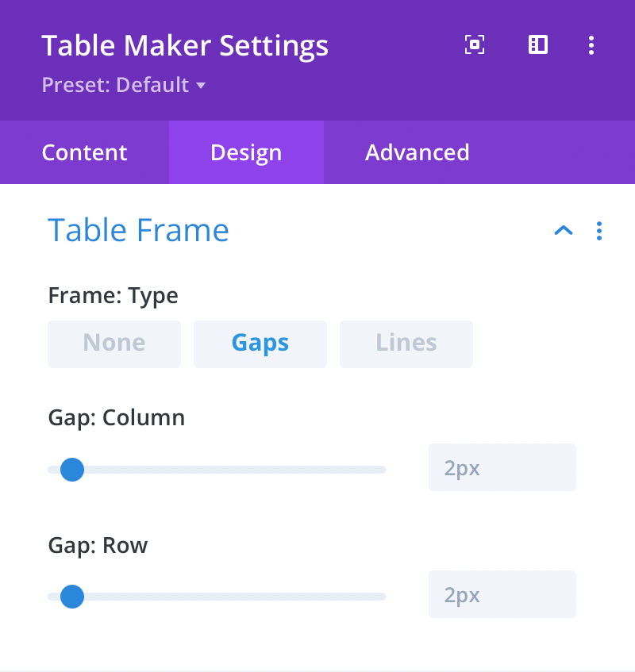Image resolution: width=635 pixels, height=672 pixels.
Task: Collapse the Table Frame section chevron
Action: [563, 231]
